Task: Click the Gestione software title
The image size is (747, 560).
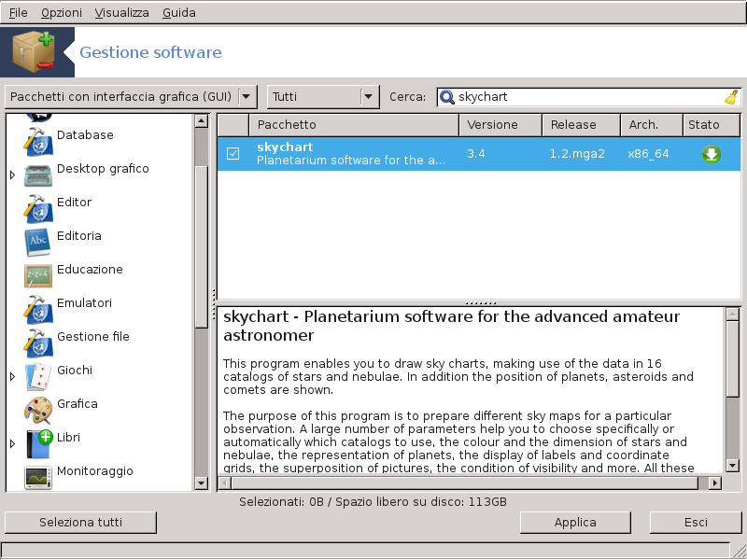Action: click(150, 52)
